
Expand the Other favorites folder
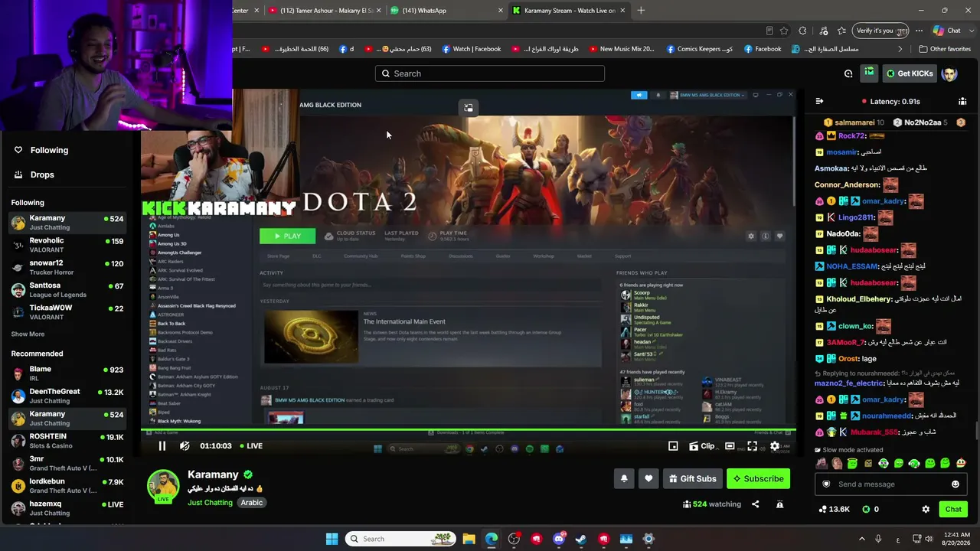[945, 49]
